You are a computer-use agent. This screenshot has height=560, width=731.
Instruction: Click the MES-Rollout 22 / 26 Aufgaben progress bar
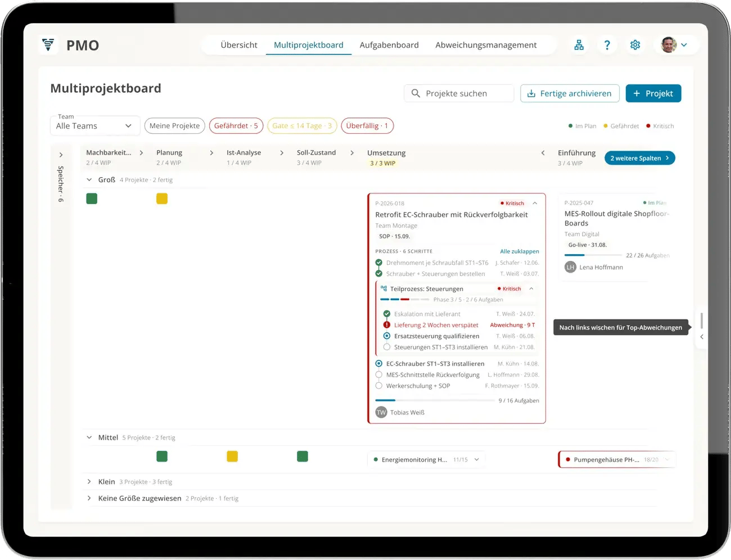[593, 255]
